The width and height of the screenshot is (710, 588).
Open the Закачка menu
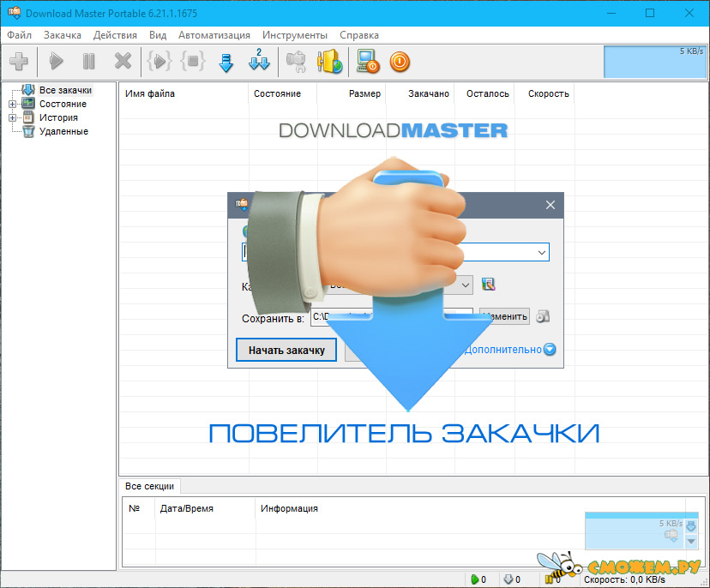pyautogui.click(x=63, y=35)
